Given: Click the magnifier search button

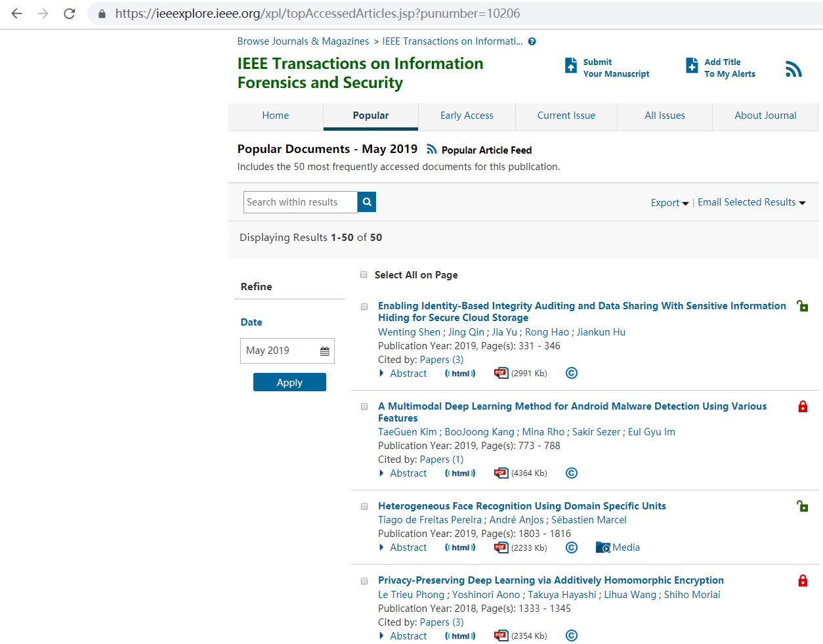Looking at the screenshot, I should point(367,202).
